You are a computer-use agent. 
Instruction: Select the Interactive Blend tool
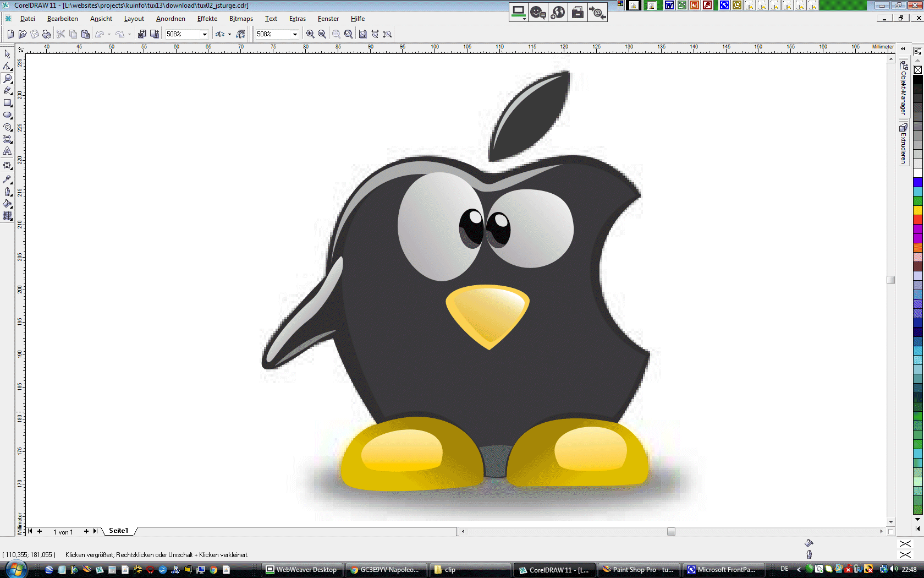point(7,165)
